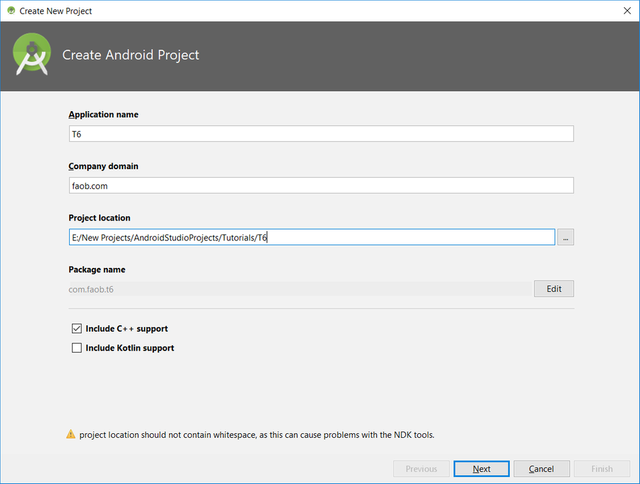Screen dimensions: 640x484
Task: Click the disabled Previous button
Action: 421,469
